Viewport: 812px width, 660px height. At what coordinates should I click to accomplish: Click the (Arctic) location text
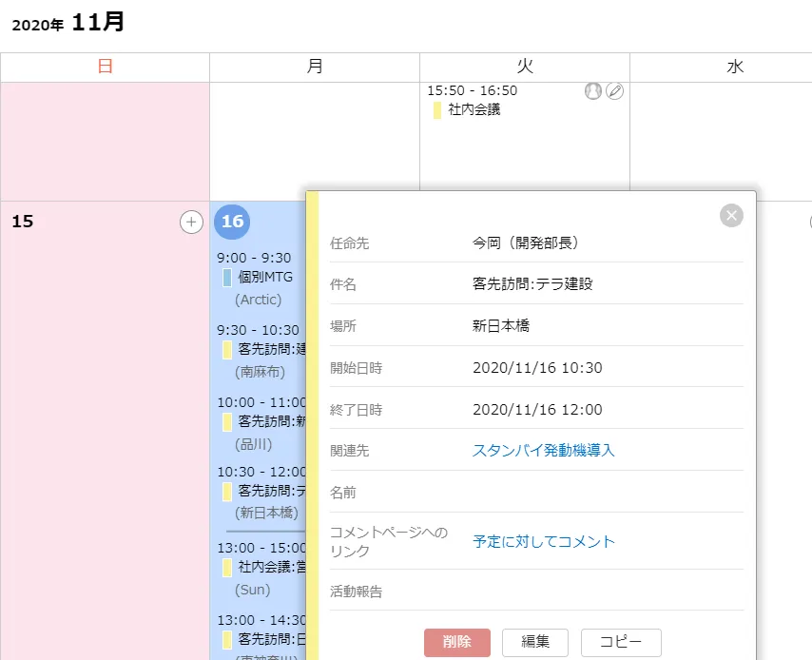coord(258,300)
